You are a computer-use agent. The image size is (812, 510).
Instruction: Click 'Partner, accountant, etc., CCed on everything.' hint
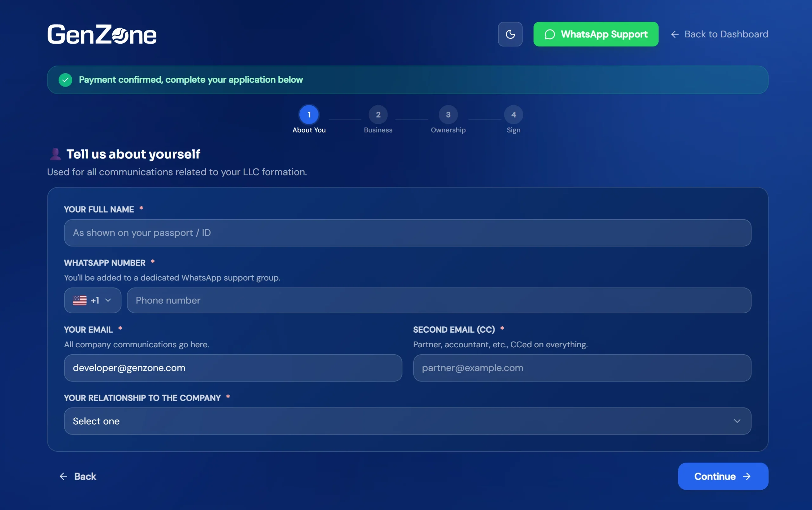tap(500, 344)
